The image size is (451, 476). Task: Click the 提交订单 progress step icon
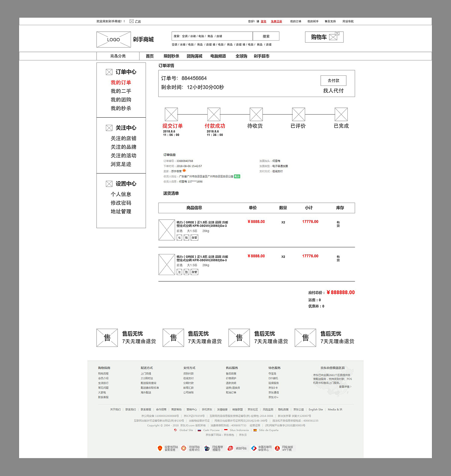[171, 115]
